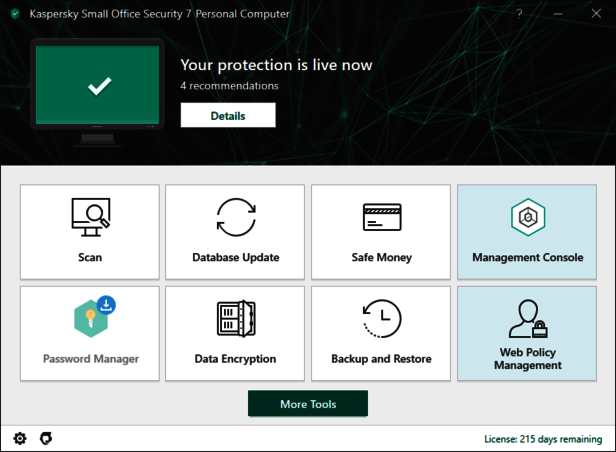Launch Management Console hexagon icon
Viewport: 616px width, 452px height.
[527, 218]
